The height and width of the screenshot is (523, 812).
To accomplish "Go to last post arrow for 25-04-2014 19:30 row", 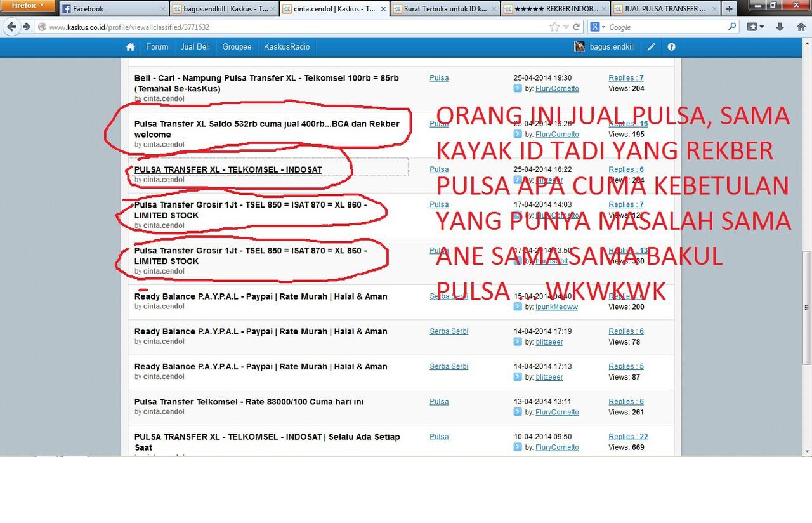I will coord(518,88).
